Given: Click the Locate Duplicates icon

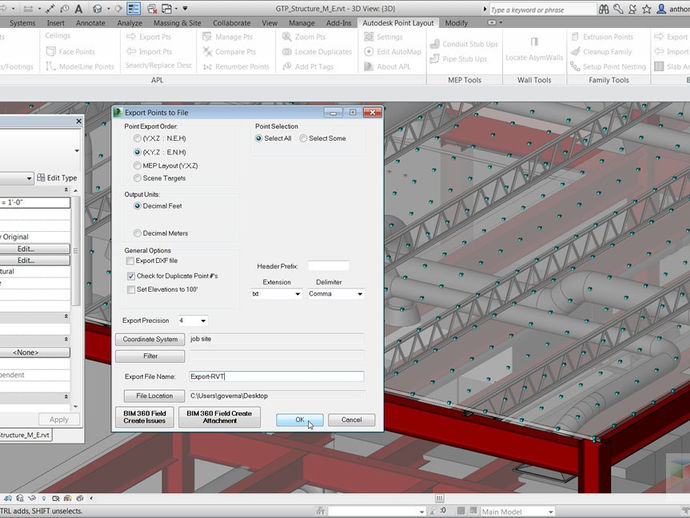Looking at the screenshot, I should pyautogui.click(x=285, y=52).
